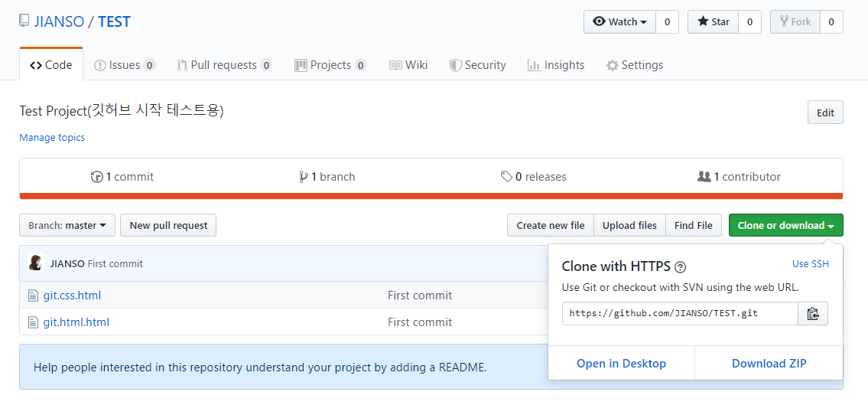Go to the Settings tab
868x418 pixels.
point(634,65)
